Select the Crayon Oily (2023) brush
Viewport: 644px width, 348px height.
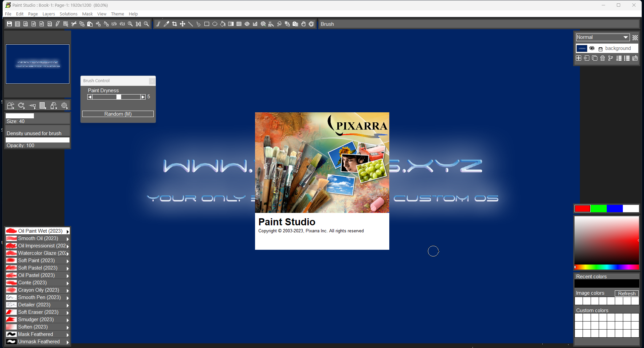pyautogui.click(x=38, y=290)
